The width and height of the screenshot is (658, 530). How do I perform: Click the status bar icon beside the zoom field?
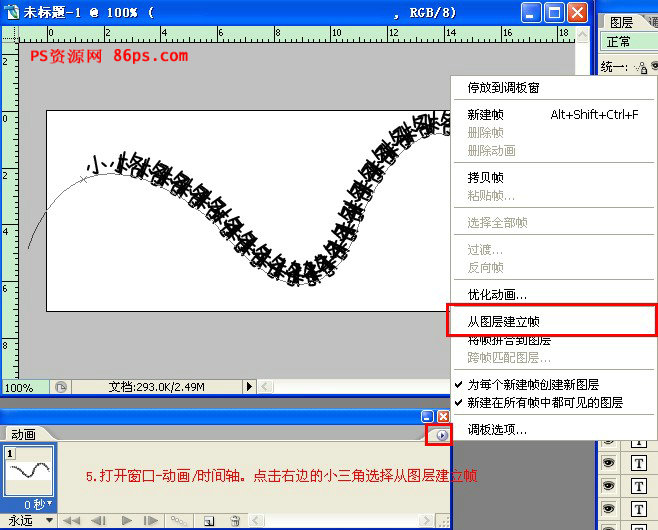pyautogui.click(x=61, y=387)
